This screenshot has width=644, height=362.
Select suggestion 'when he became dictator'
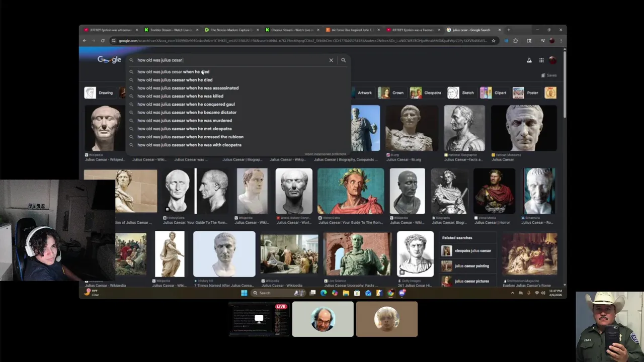(187, 112)
